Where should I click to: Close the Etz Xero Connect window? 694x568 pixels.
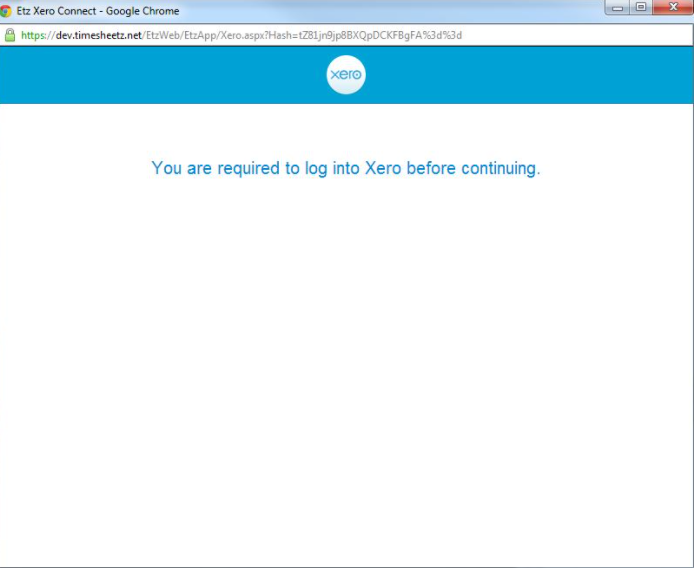(x=673, y=8)
